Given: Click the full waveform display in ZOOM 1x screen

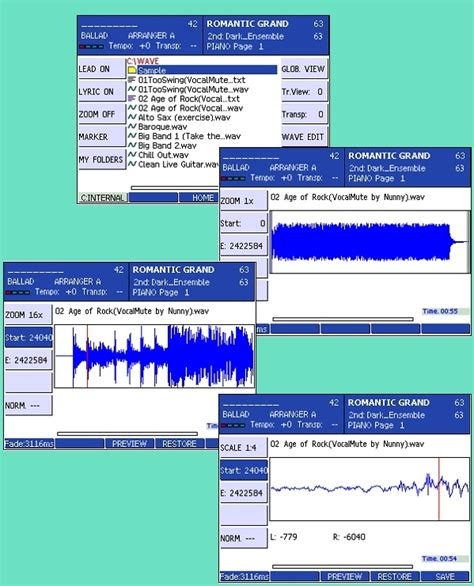Looking at the screenshot, I should 369,242.
